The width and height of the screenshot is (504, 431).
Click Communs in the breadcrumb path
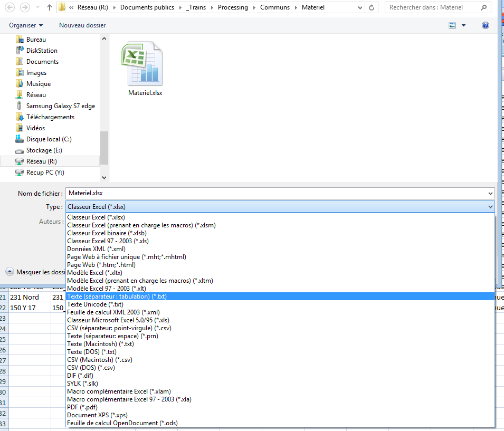275,7
